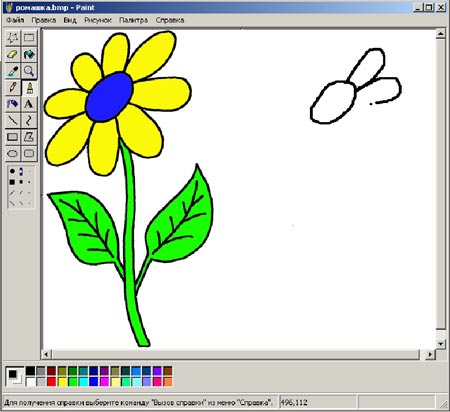450x412 pixels.
Task: Choose the forward diagonal brush shape option
Action: [x=12, y=193]
